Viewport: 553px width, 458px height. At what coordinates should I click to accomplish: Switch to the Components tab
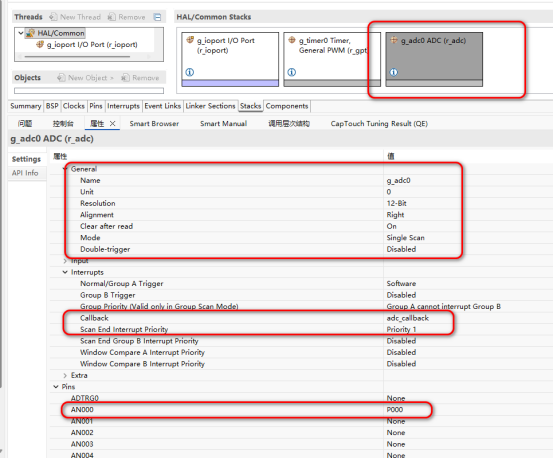(x=287, y=106)
